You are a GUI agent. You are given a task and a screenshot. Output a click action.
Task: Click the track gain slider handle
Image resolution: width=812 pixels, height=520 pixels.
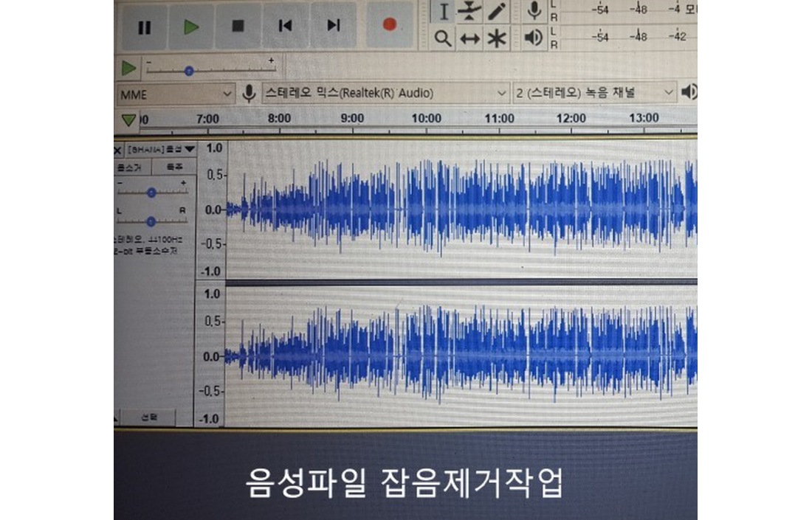(x=151, y=193)
